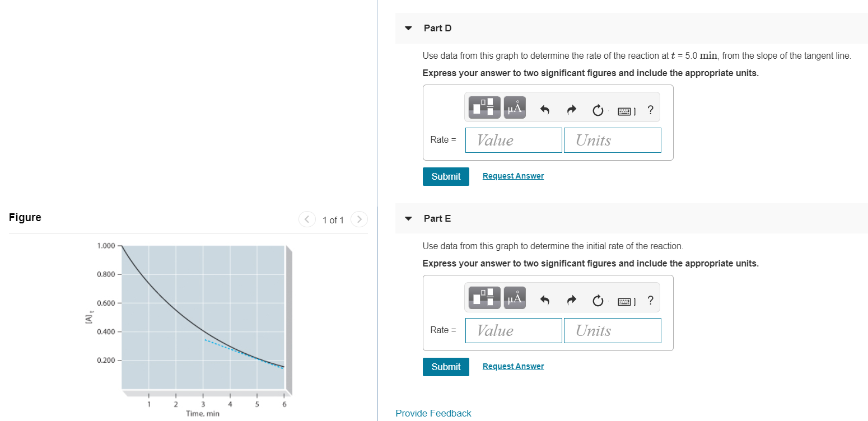The height and width of the screenshot is (421, 868).
Task: Click the next figure navigation arrow
Action: pyautogui.click(x=359, y=219)
